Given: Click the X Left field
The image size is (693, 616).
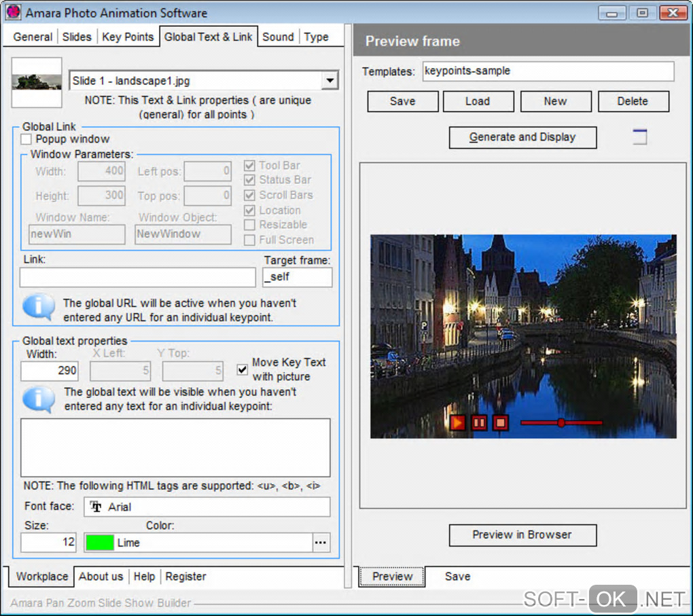Looking at the screenshot, I should coord(120,371).
